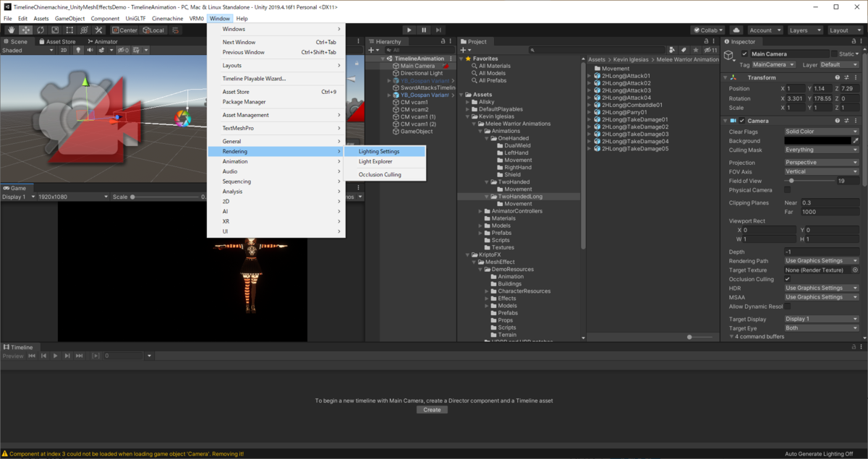
Task: Expand the AnimatorControllers folder
Action: click(481, 211)
